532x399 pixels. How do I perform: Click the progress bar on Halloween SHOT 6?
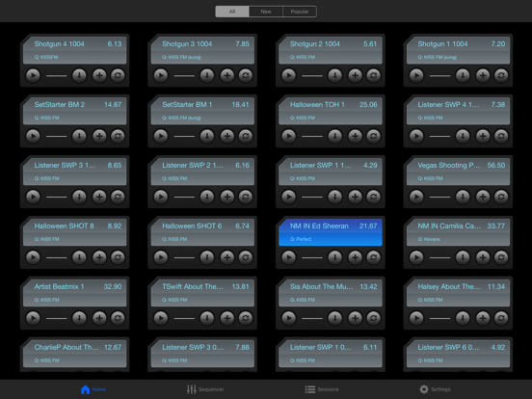pyautogui.click(x=184, y=257)
